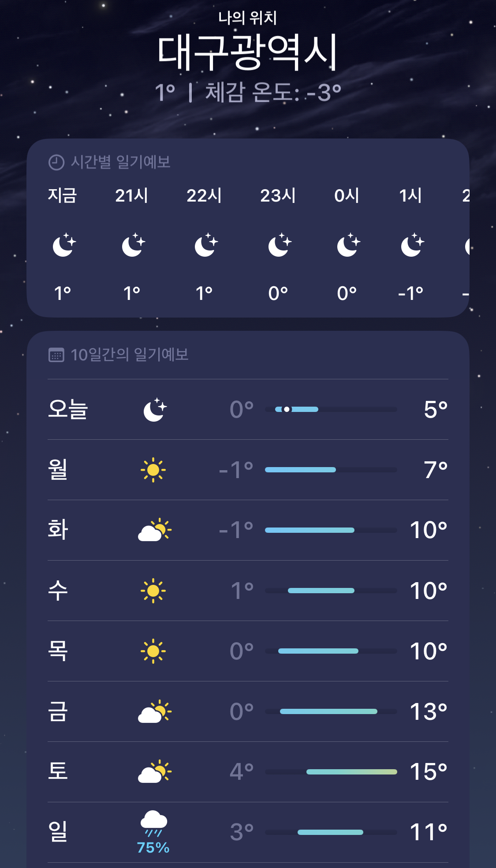Tap the 대구광역시 location title
496x868 pixels.
(248, 53)
